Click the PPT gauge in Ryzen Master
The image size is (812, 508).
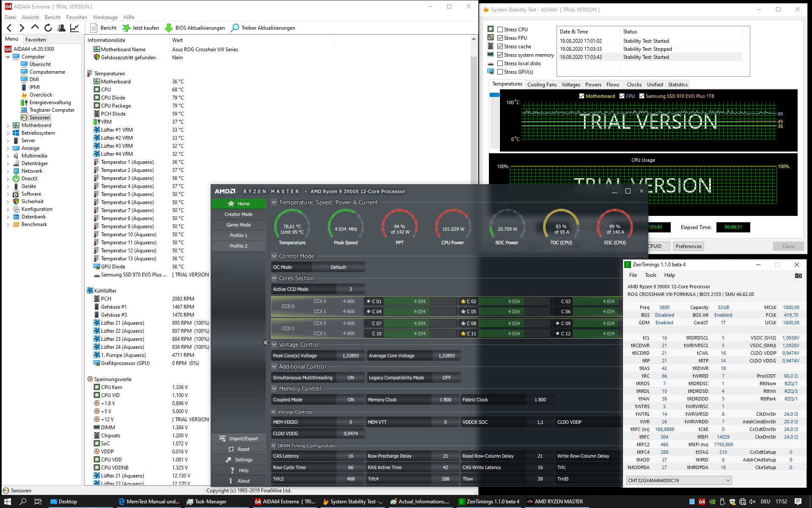click(400, 226)
